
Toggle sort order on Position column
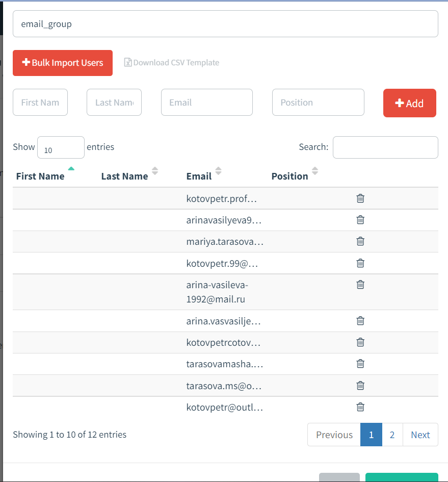314,171
